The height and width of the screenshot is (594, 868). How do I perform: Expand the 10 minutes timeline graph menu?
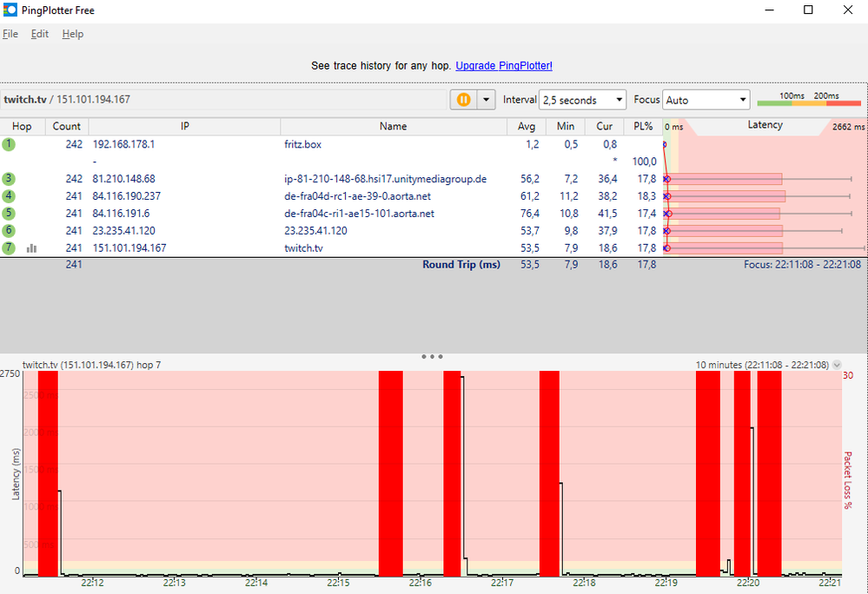[x=837, y=365]
